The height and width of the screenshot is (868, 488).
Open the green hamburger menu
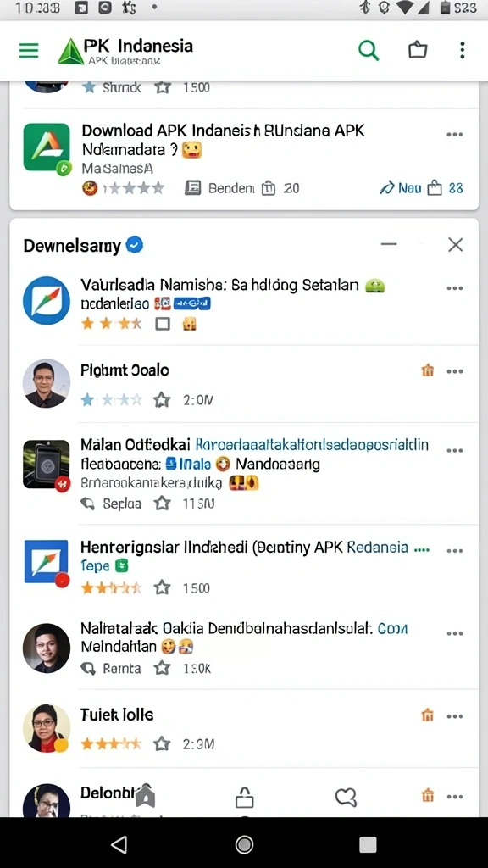pyautogui.click(x=29, y=51)
